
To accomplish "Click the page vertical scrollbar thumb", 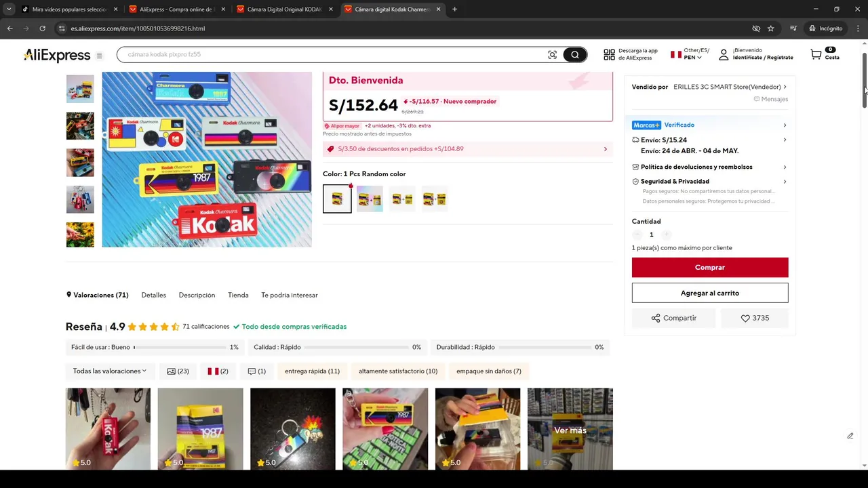I will click(x=865, y=79).
